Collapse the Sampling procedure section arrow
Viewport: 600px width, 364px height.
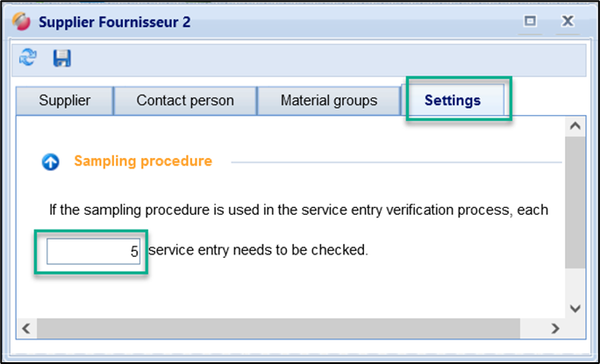tap(51, 161)
